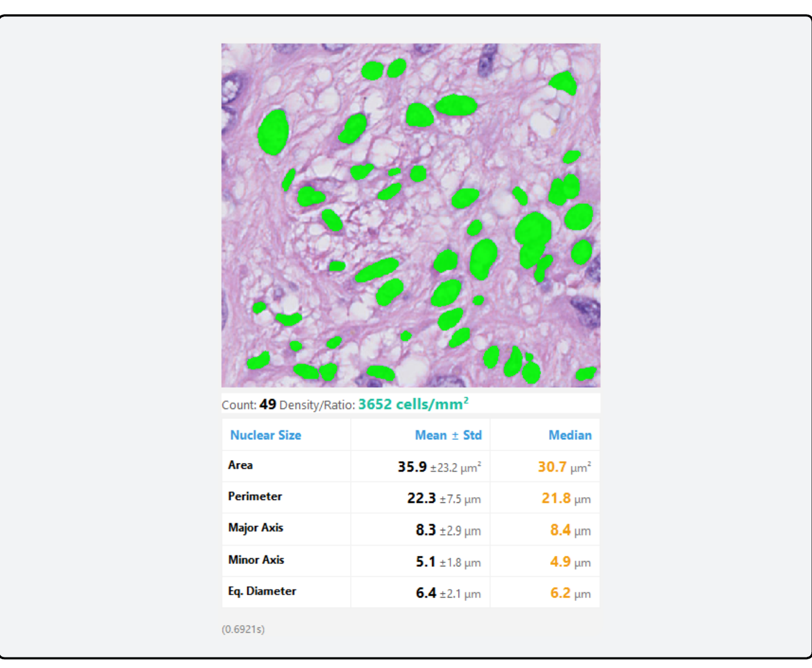Click the major axis median 8.4
812x668 pixels.
point(560,530)
